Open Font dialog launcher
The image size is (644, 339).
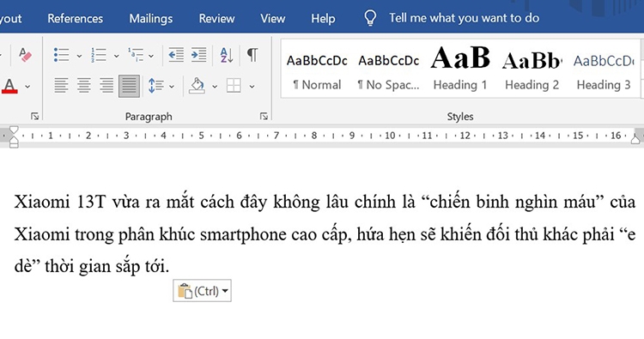[35, 117]
